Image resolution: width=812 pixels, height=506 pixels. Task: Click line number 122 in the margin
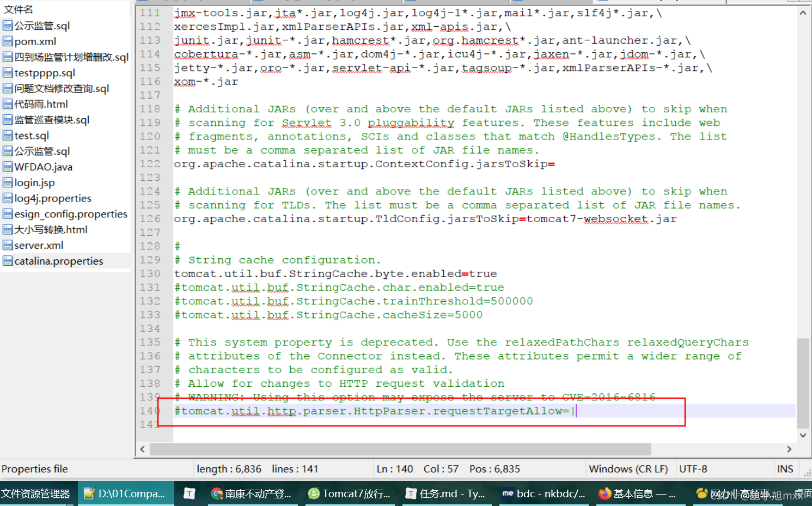[150, 164]
